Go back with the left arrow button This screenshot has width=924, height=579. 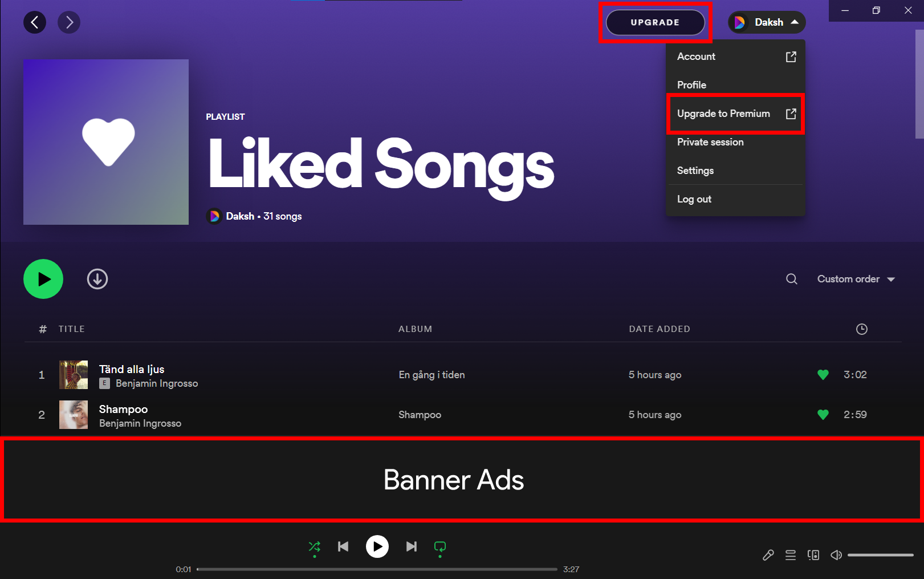click(x=35, y=22)
